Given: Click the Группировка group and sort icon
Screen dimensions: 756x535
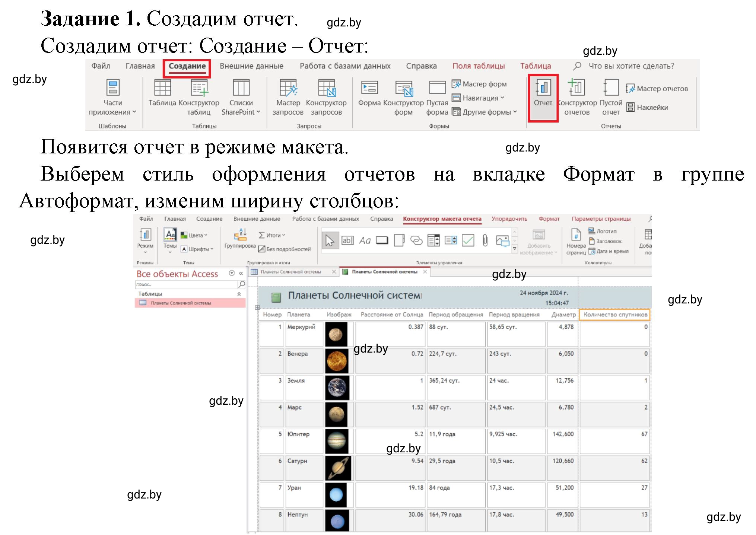Looking at the screenshot, I should [x=240, y=239].
